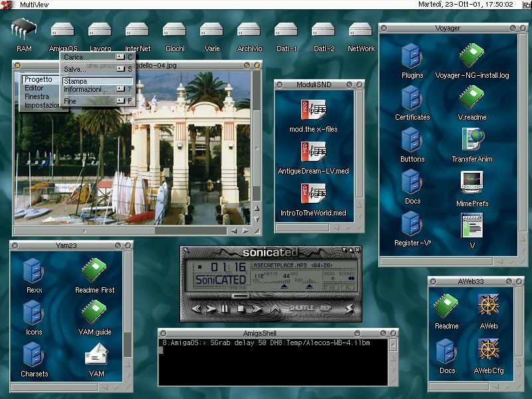Open the TransferAnim icon
The image size is (532, 399).
coord(471,140)
